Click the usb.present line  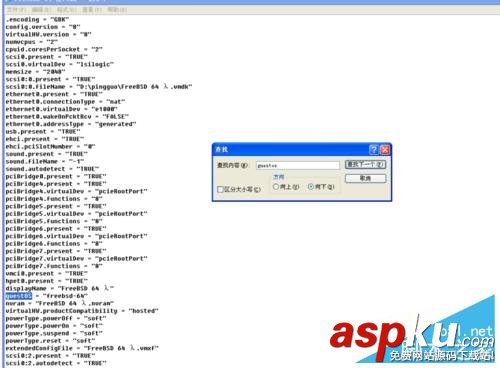click(43, 131)
